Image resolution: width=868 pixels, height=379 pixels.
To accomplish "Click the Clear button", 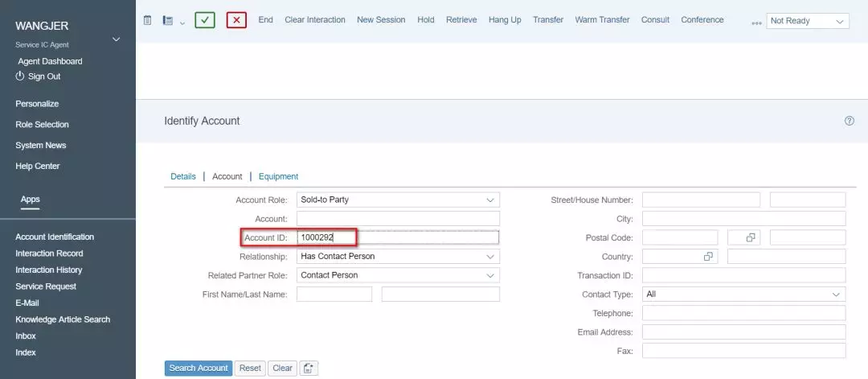I will pyautogui.click(x=282, y=368).
